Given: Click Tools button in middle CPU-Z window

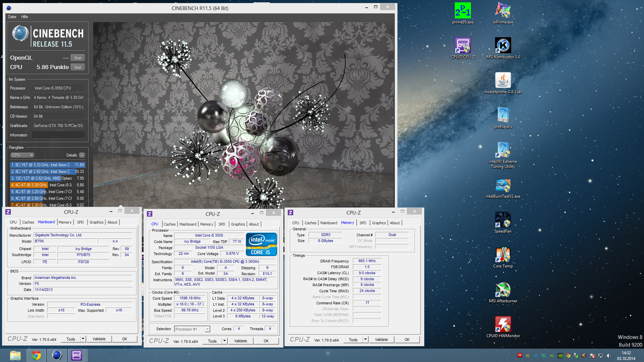Looking at the screenshot, I should pos(212,341).
